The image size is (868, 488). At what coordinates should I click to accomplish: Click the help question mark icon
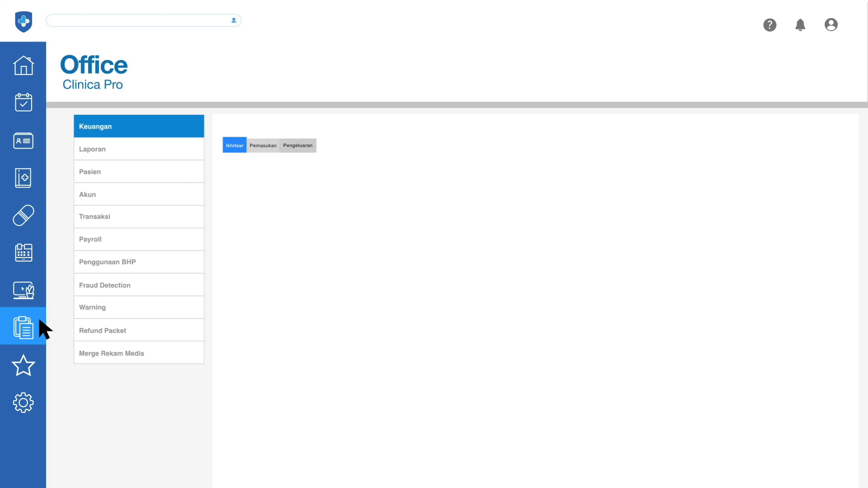pyautogui.click(x=769, y=25)
